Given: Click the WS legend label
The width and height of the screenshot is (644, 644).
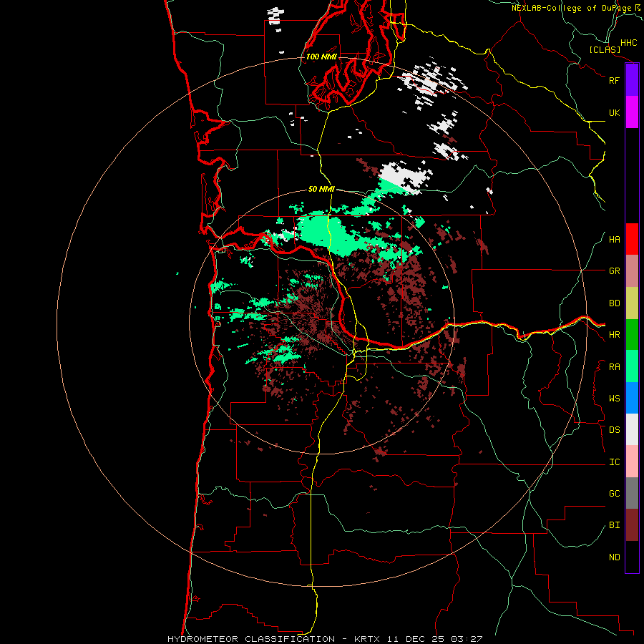Looking at the screenshot, I should pos(614,399).
